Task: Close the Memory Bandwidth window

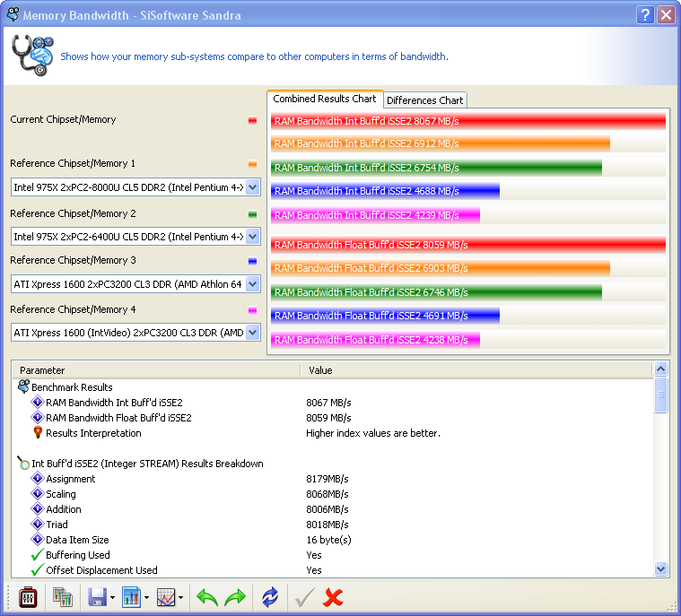Action: (x=666, y=14)
